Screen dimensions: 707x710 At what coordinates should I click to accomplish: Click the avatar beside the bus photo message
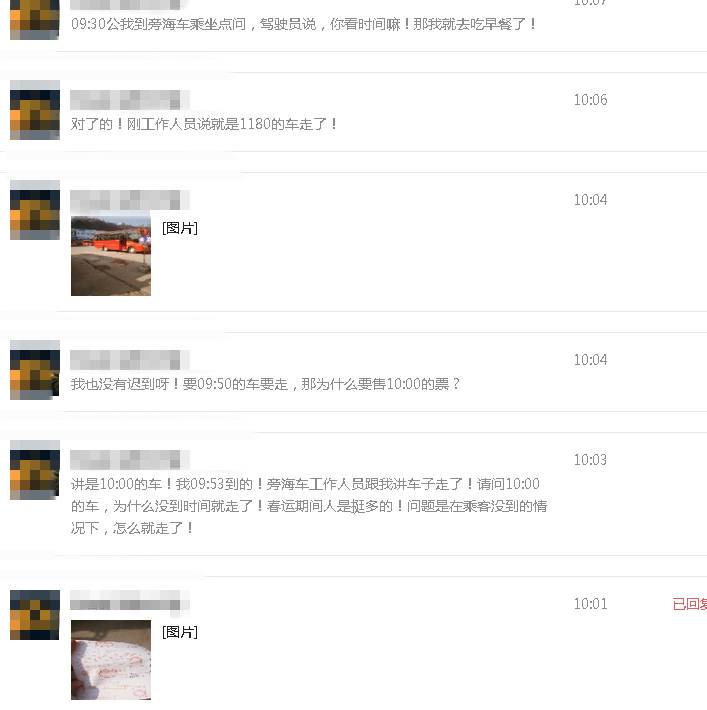pyautogui.click(x=35, y=210)
